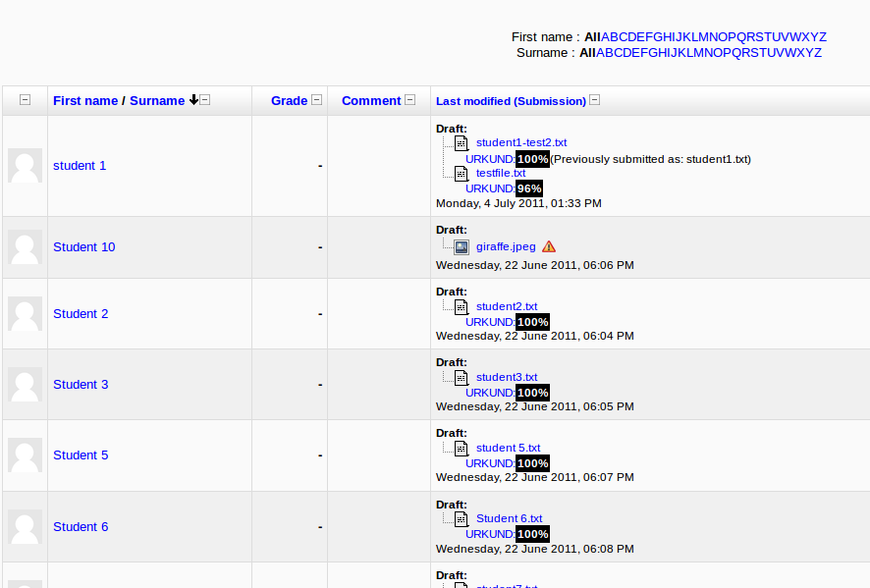Collapse the Grade column

317,100
